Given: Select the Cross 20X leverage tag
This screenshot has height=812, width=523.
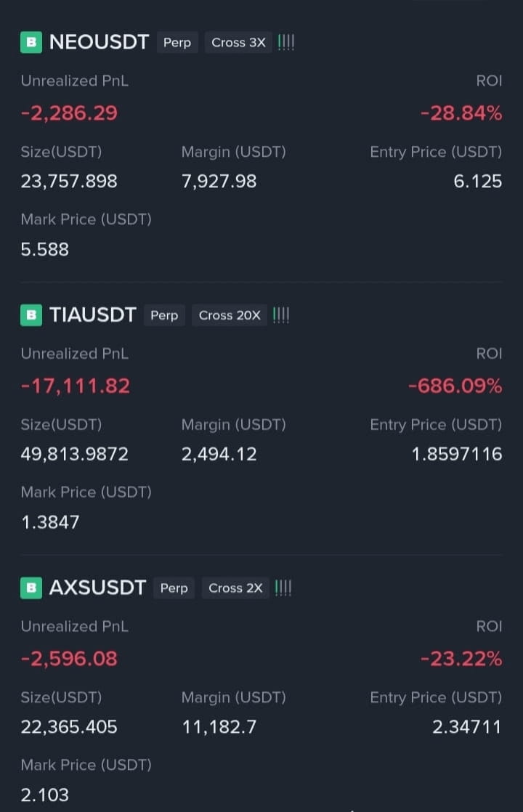Looking at the screenshot, I should point(230,315).
